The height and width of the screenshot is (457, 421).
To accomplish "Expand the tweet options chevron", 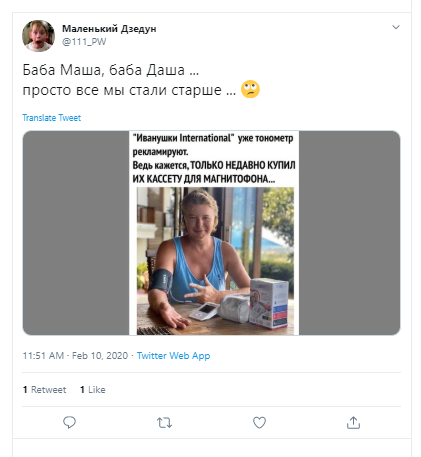I will click(396, 27).
